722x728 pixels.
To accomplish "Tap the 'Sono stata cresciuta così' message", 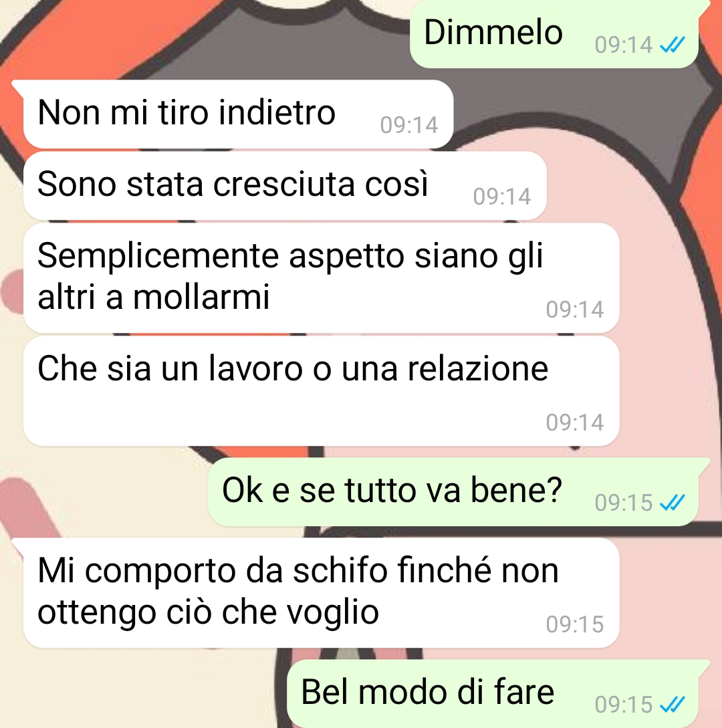I will tap(285, 185).
